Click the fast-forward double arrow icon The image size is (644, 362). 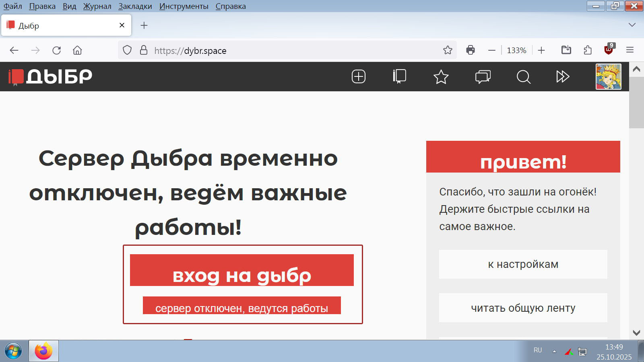pos(563,76)
